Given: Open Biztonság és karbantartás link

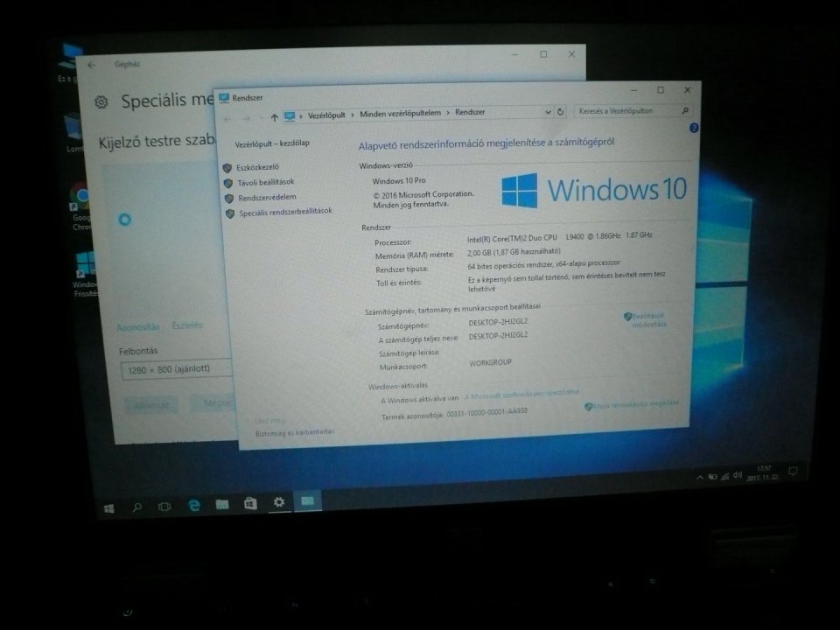Looking at the screenshot, I should tap(295, 431).
